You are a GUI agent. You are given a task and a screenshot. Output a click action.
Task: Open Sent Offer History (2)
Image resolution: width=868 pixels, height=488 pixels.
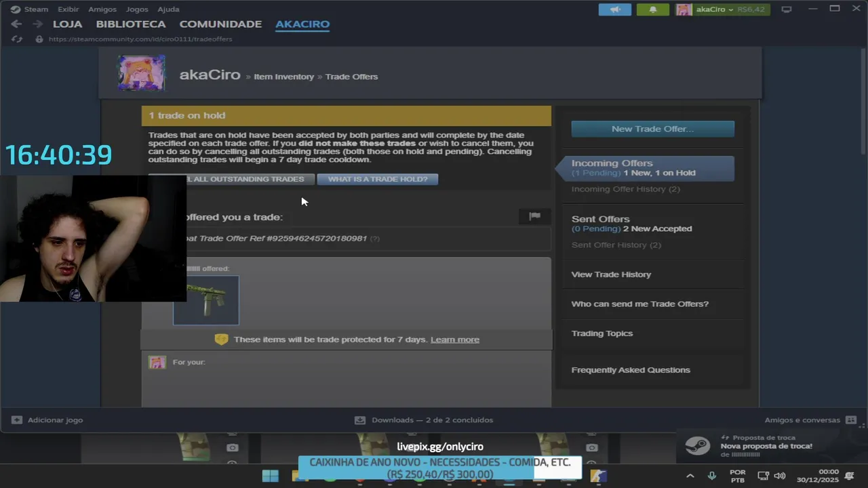(x=616, y=245)
